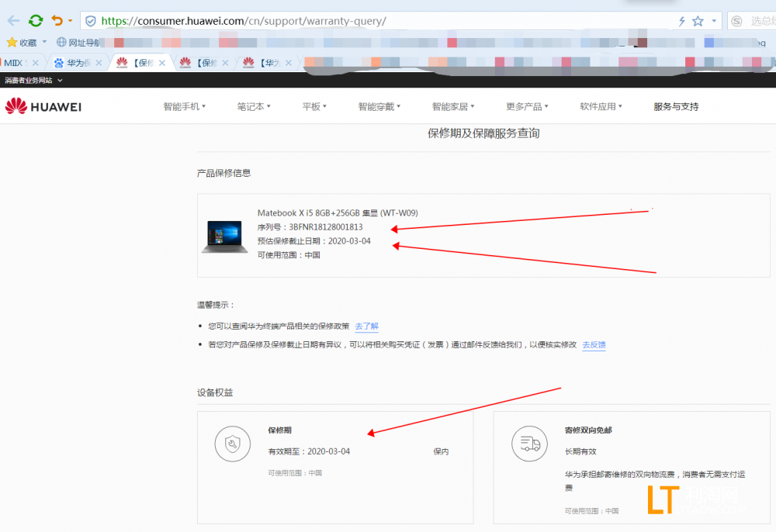This screenshot has height=532, width=776.
Task: Open the 软件应用 menu
Action: 601,106
